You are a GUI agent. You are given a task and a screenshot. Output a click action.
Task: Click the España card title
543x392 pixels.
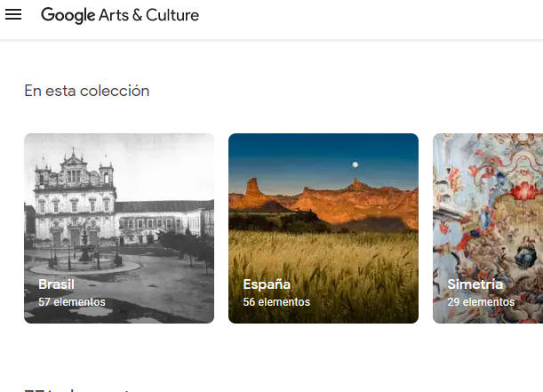pyautogui.click(x=267, y=284)
